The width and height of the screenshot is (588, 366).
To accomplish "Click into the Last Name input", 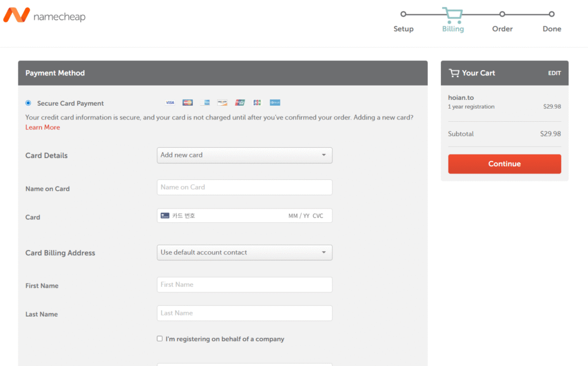I will [x=244, y=313].
